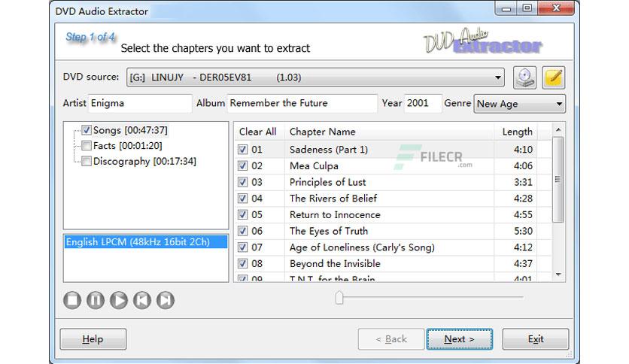
Task: Uncheck chapter 06 The Eyes of Truth
Action: tap(243, 231)
